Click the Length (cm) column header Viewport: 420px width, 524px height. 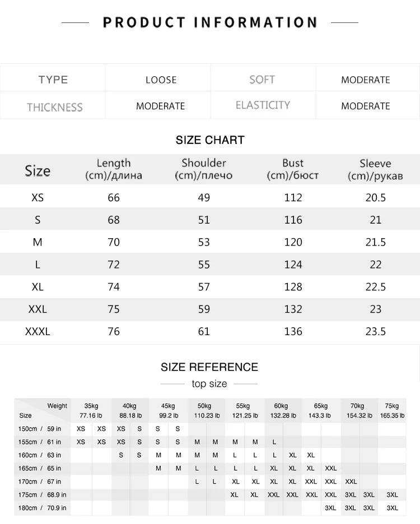click(114, 169)
